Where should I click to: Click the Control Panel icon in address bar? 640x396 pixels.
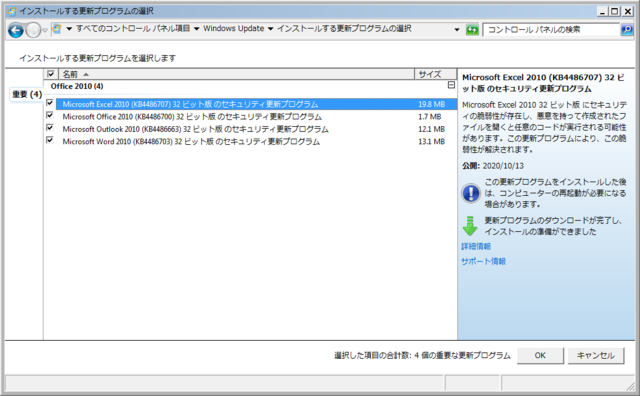tap(57, 29)
